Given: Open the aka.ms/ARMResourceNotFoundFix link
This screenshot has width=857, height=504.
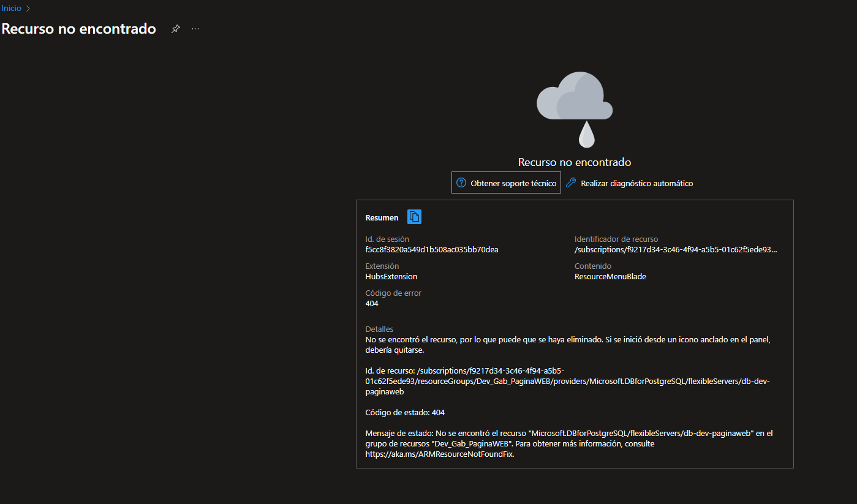Looking at the screenshot, I should pos(440,454).
